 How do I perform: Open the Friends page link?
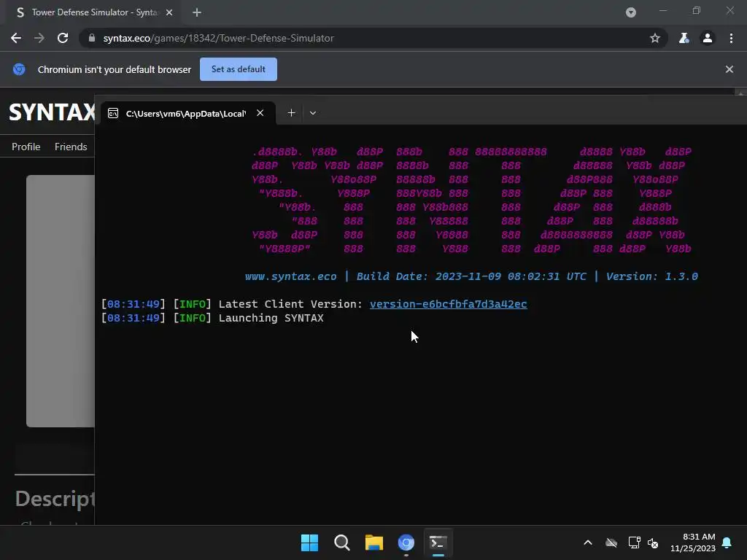point(71,147)
